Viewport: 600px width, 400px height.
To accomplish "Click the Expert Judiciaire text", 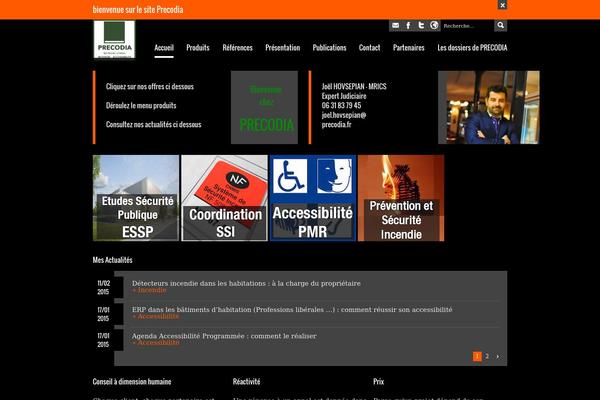I will (344, 96).
